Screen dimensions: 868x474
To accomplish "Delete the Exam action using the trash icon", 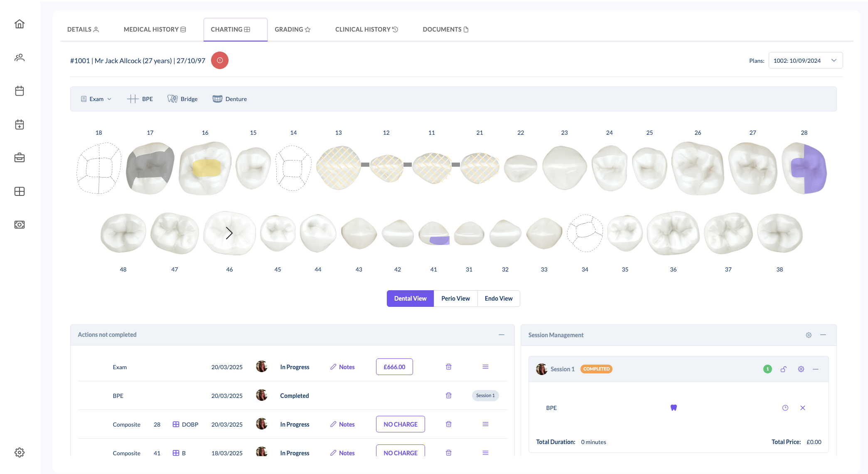I will [x=448, y=366].
